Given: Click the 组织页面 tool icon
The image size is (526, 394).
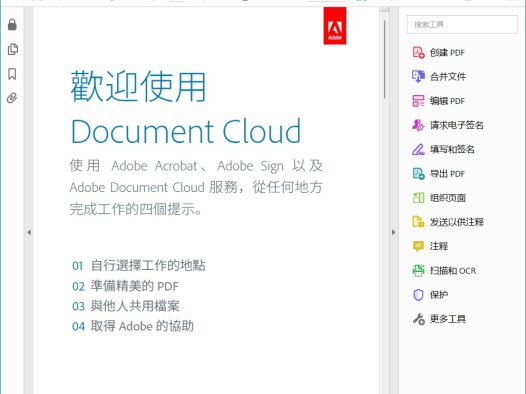Looking at the screenshot, I should click(x=418, y=198).
